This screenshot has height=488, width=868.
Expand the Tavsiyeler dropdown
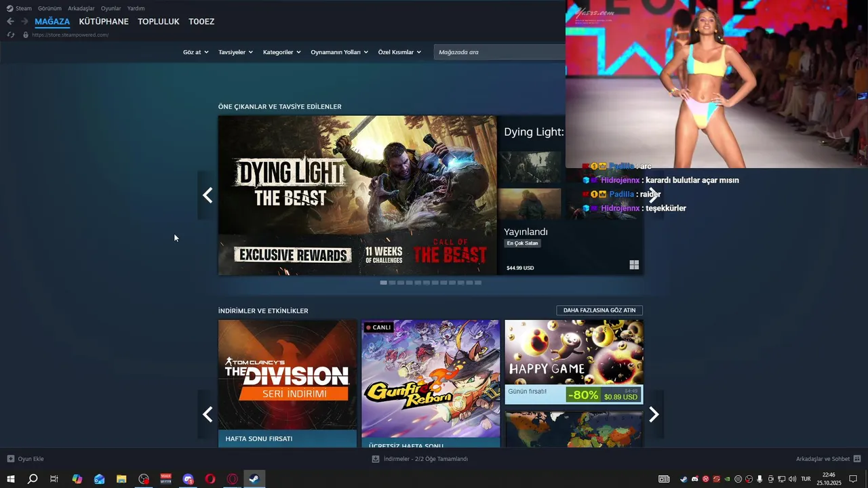point(235,52)
